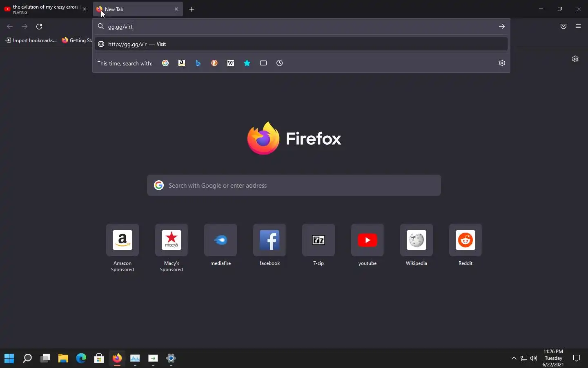Open Firefox application menu

[579, 27]
